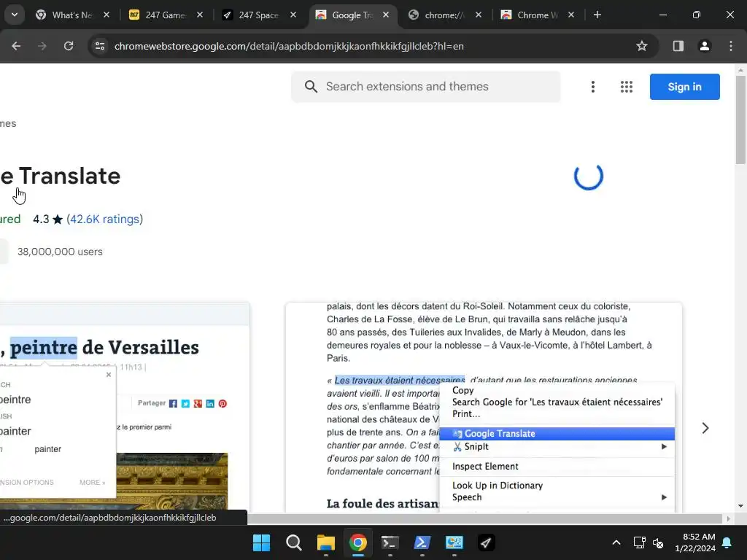
Task: Close the 247 Space tab
Action: pos(293,15)
